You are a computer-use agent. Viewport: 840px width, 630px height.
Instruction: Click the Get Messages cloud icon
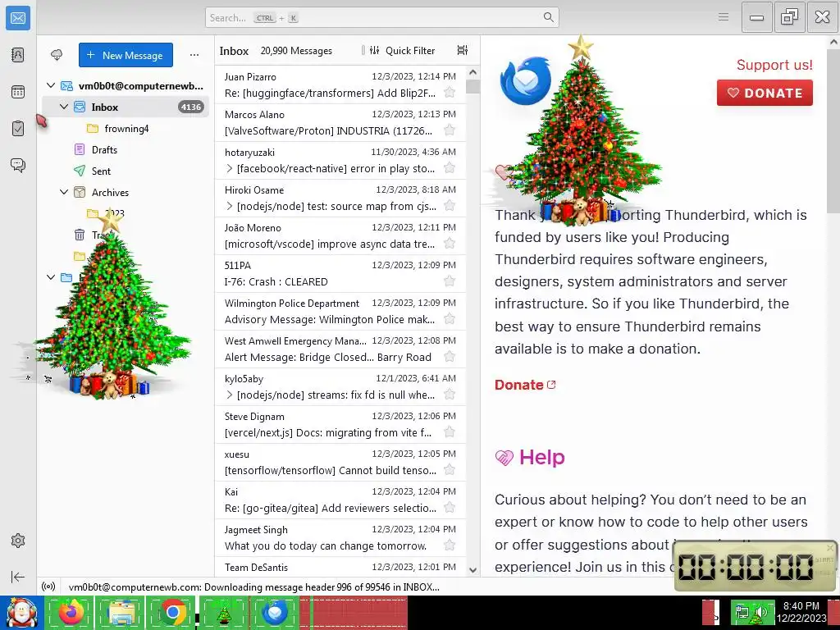(x=57, y=55)
